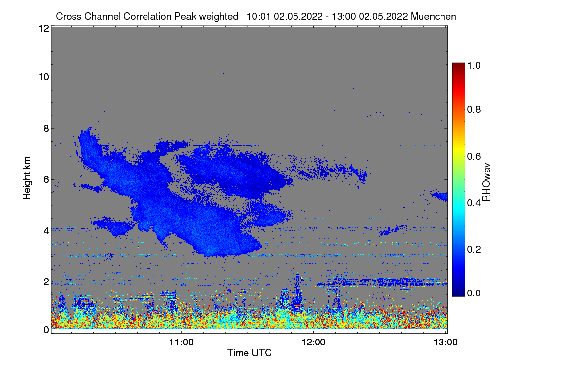Click the y-axis tick label 6
This screenshot has width=588, height=392.
point(46,179)
